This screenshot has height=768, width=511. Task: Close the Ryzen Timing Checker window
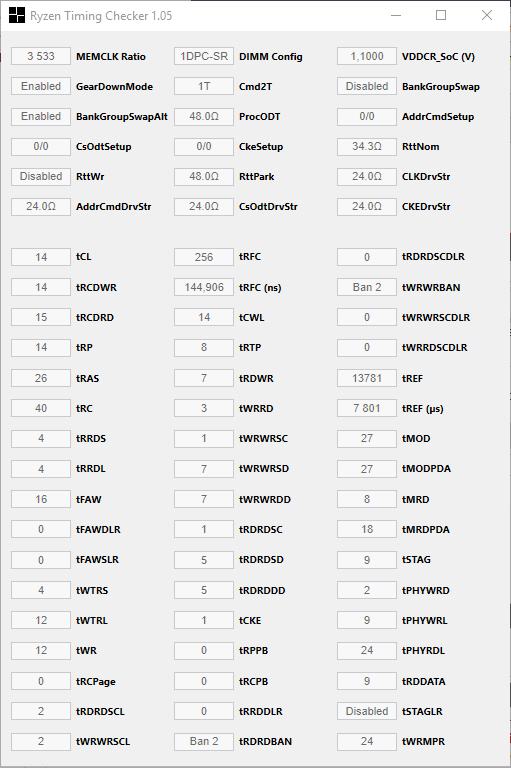[487, 15]
